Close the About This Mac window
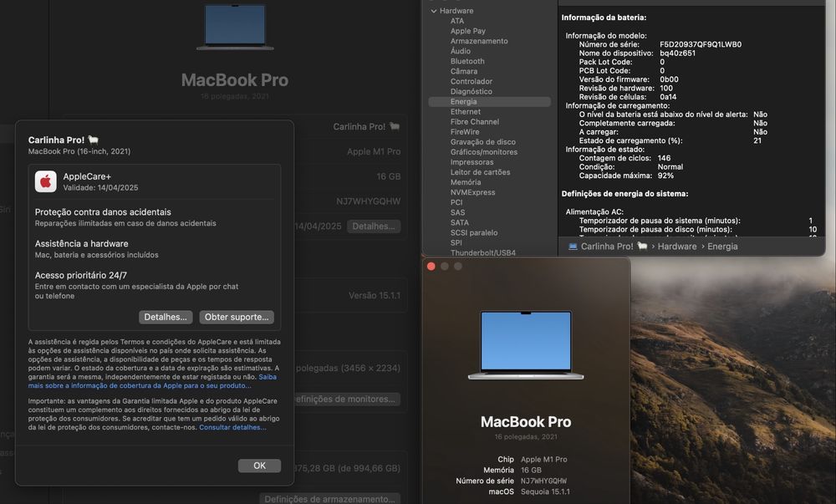 click(431, 267)
